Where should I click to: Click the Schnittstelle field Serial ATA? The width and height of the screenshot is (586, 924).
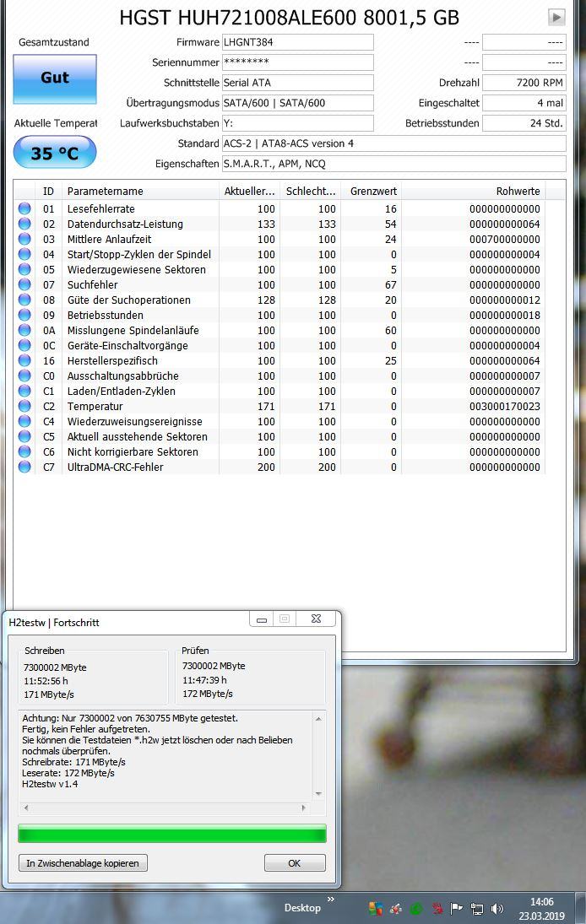(x=298, y=83)
